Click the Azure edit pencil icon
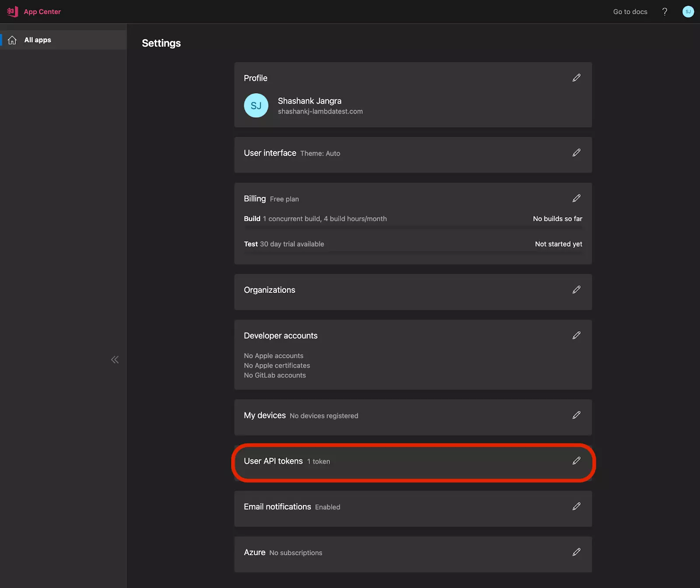The height and width of the screenshot is (588, 700). coord(576,552)
